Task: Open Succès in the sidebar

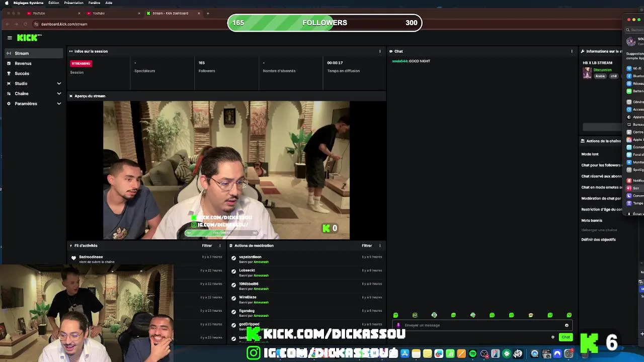Action: click(x=34, y=73)
